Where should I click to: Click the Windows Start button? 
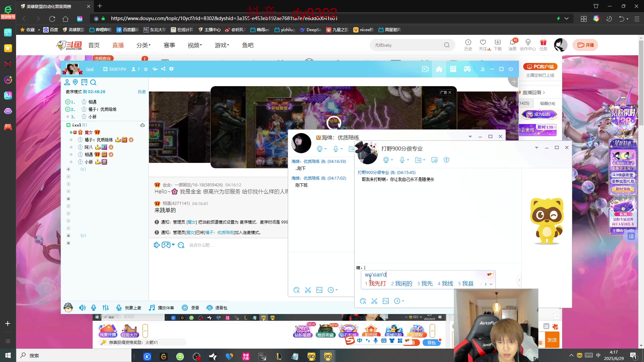[8, 355]
